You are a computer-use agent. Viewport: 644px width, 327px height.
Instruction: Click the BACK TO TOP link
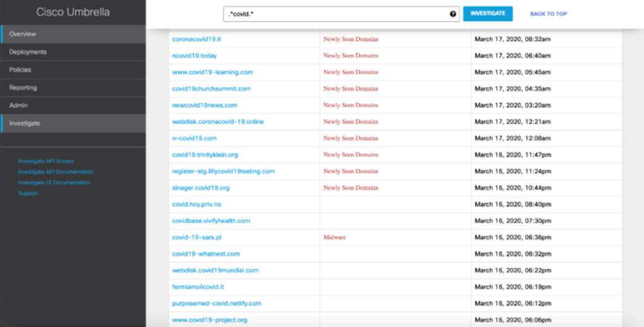coord(548,14)
